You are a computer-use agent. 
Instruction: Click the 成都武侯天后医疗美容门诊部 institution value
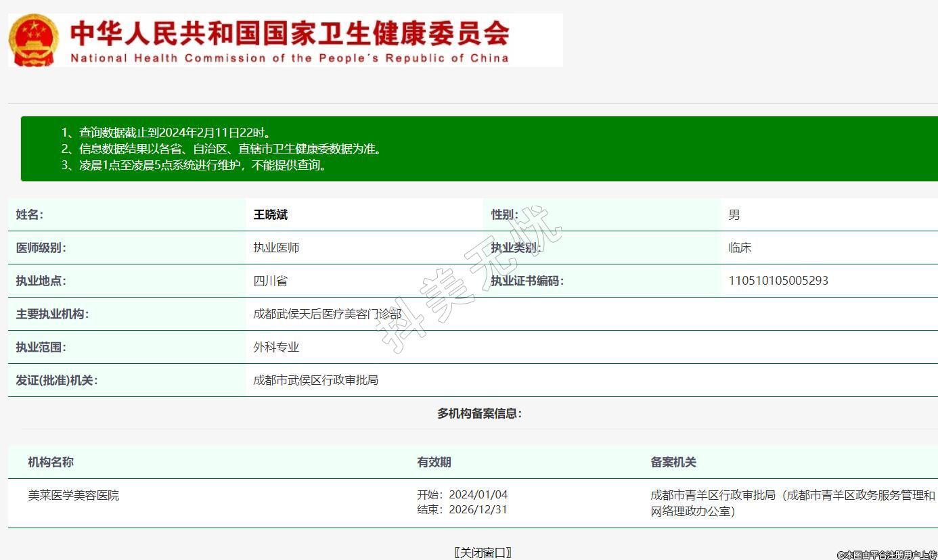coord(328,314)
